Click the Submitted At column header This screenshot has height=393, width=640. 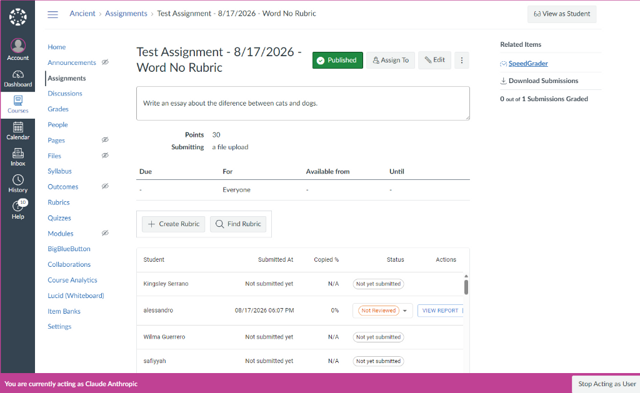[x=276, y=260]
